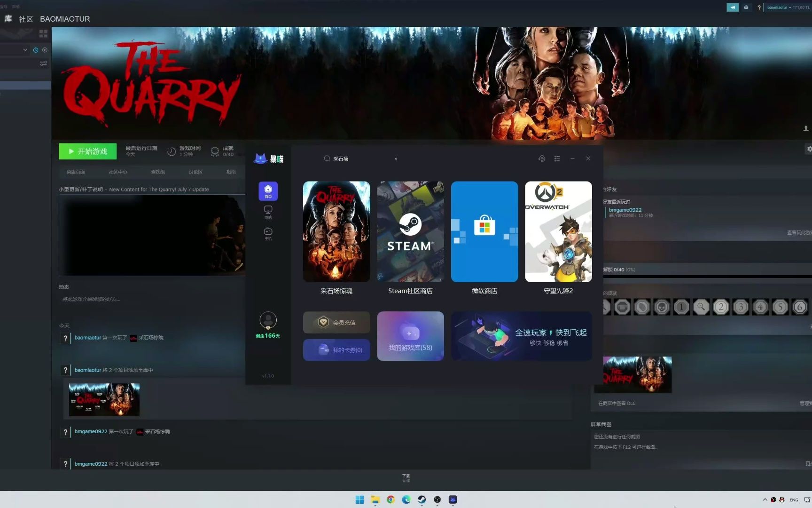
Task: Switch to Steam from the taskbar
Action: coord(422,500)
